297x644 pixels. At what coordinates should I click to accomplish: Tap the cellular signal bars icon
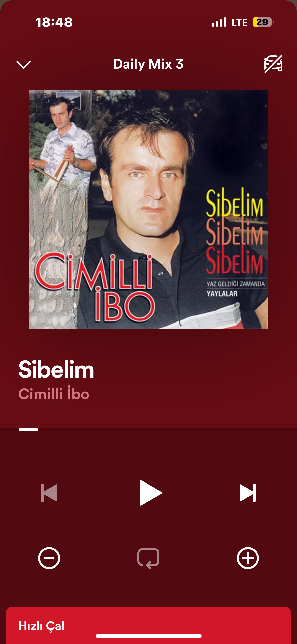pos(219,22)
